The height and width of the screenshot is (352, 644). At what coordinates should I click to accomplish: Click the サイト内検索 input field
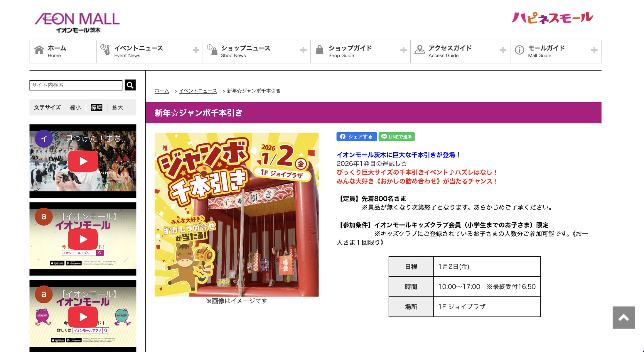pyautogui.click(x=76, y=85)
